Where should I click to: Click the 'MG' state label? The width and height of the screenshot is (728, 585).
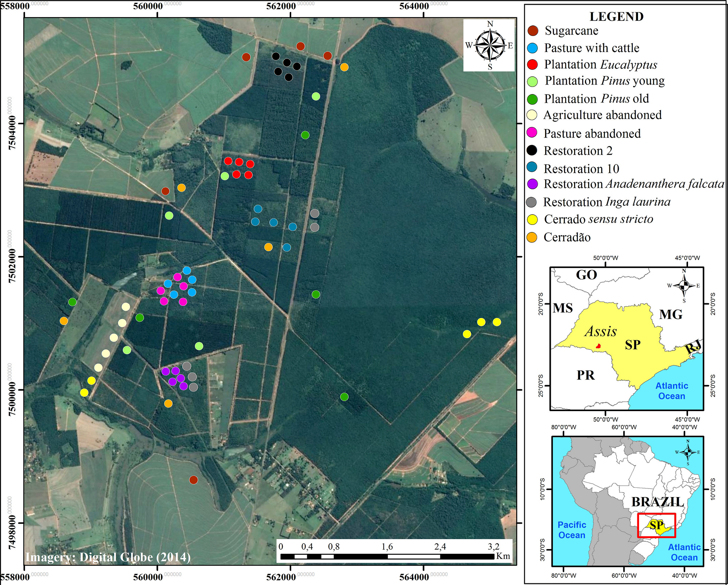(x=671, y=314)
